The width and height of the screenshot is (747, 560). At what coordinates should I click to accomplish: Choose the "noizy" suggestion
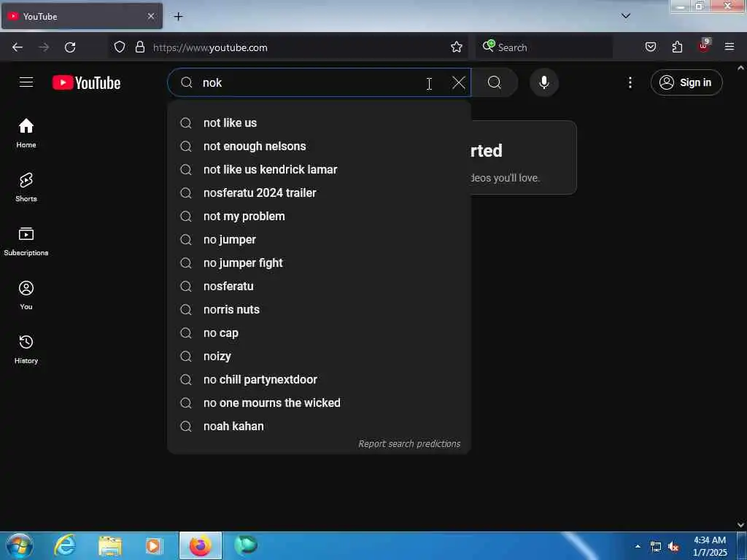tap(320, 356)
